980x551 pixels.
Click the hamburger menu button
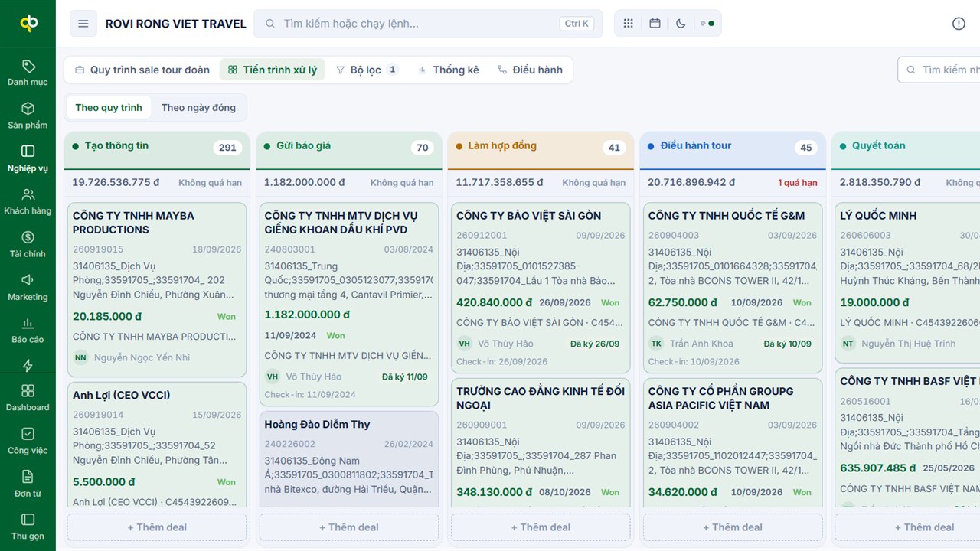tap(83, 24)
